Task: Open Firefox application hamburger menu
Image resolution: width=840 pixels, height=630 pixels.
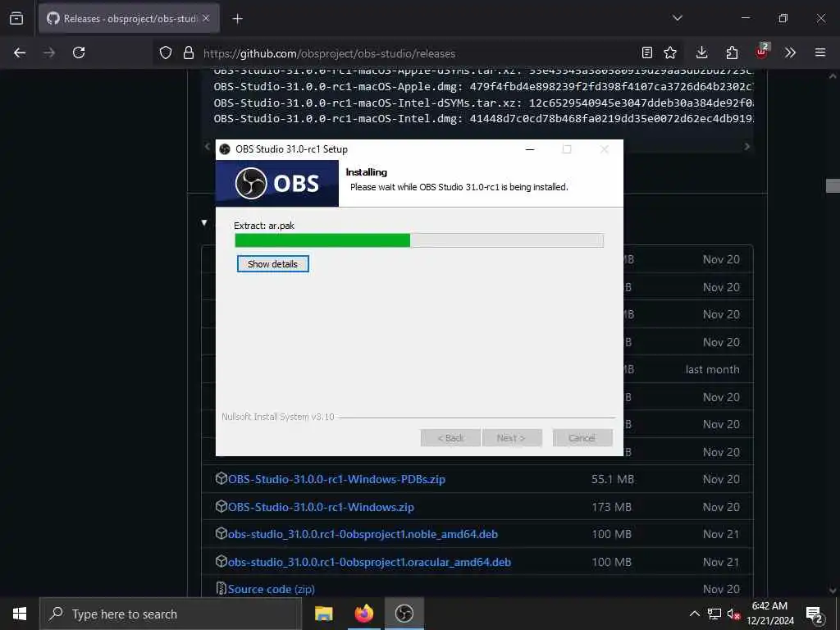Action: click(820, 52)
